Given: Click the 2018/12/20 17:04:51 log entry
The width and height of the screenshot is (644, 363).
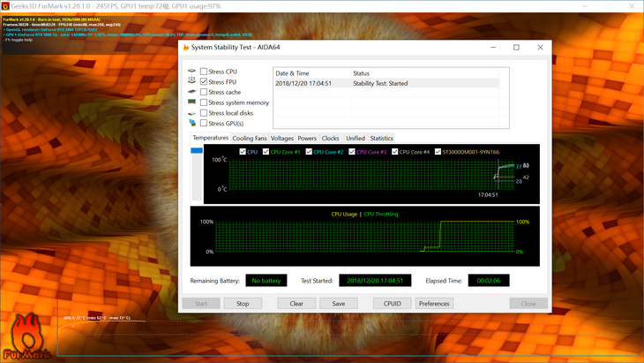Looking at the screenshot, I should [x=303, y=83].
